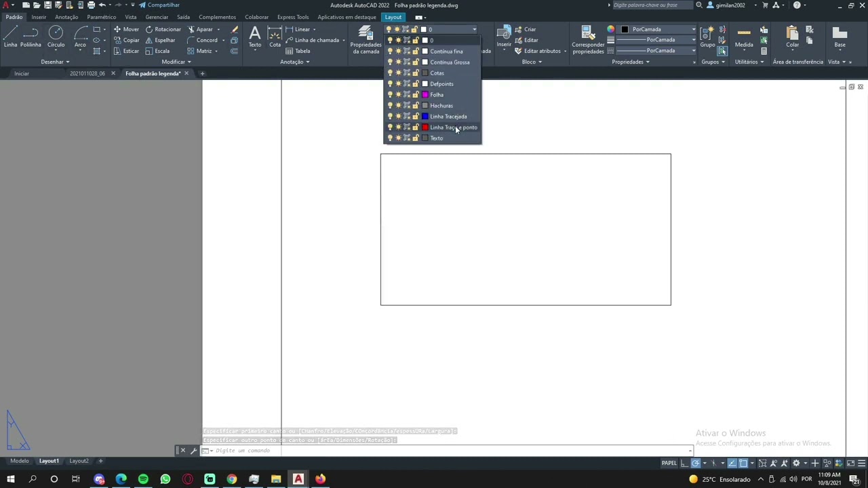Click the eraser (Apagar) icon
This screenshot has width=868, height=488.
(235, 29)
